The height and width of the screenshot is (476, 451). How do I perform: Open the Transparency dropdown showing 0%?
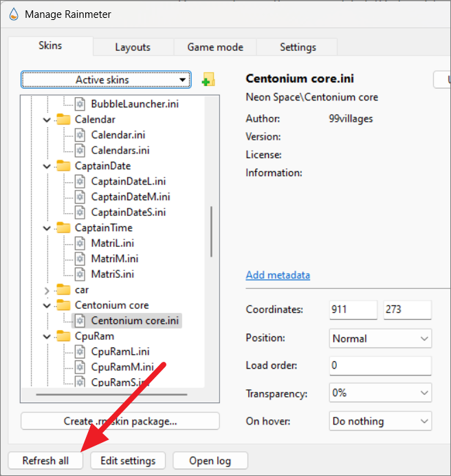point(380,393)
